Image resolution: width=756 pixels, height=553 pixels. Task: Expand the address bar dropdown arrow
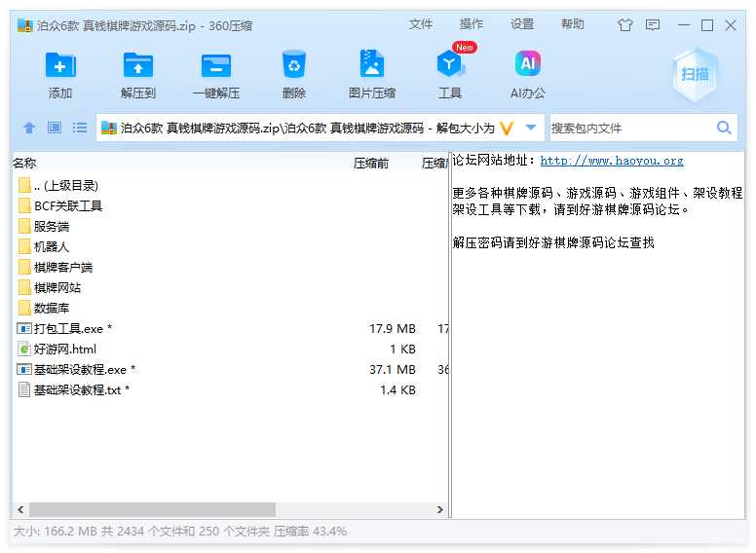pos(531,128)
